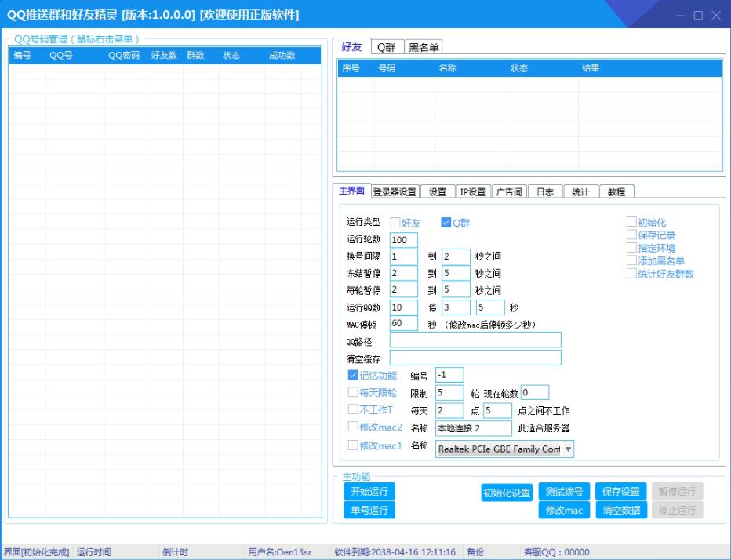
Task: Click the QQ号 column header
Action: coord(61,55)
